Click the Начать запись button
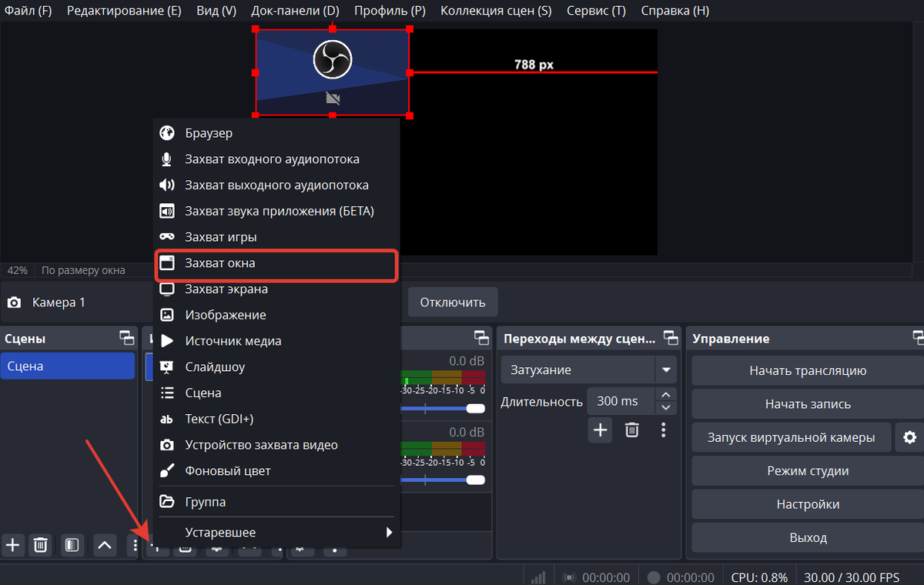Viewport: 924px width, 585px height. [x=807, y=404]
